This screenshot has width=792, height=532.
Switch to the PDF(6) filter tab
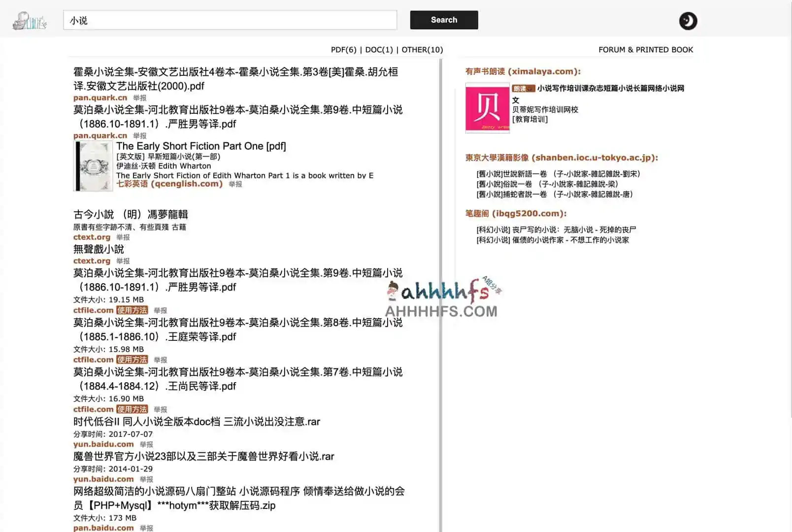[x=344, y=49]
